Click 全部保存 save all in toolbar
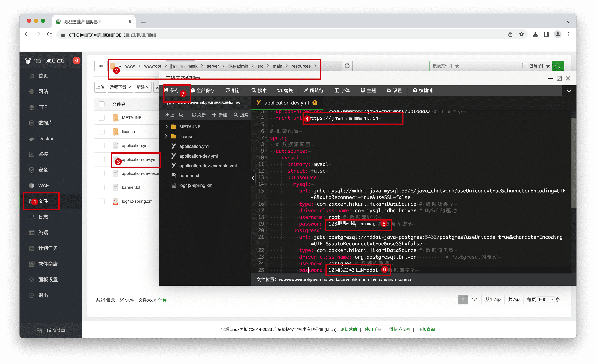Image resolution: width=596 pixels, height=364 pixels. click(203, 90)
